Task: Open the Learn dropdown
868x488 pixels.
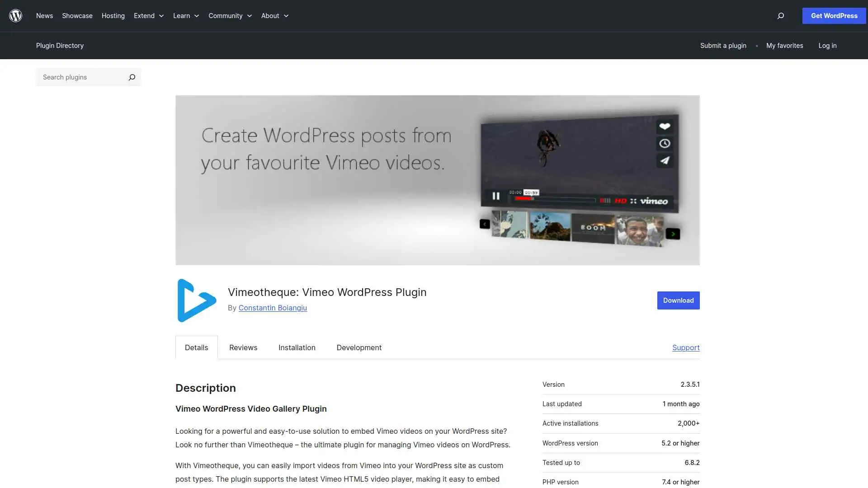Action: (x=185, y=15)
